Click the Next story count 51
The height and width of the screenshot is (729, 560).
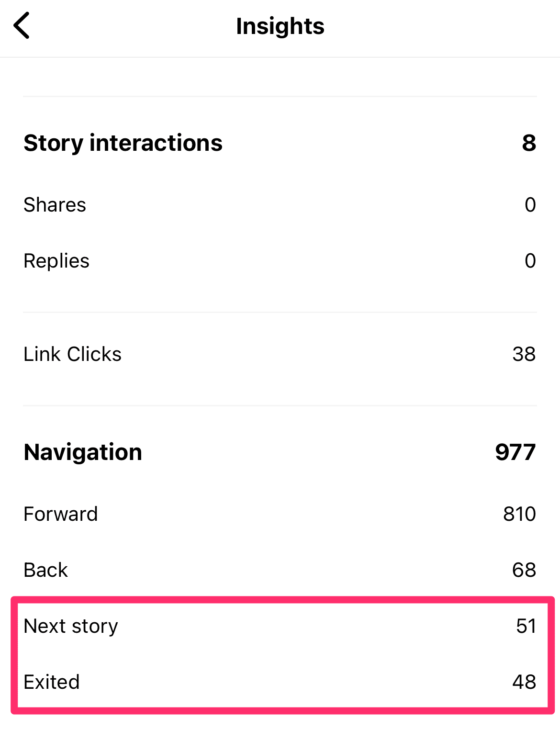pyautogui.click(x=526, y=626)
